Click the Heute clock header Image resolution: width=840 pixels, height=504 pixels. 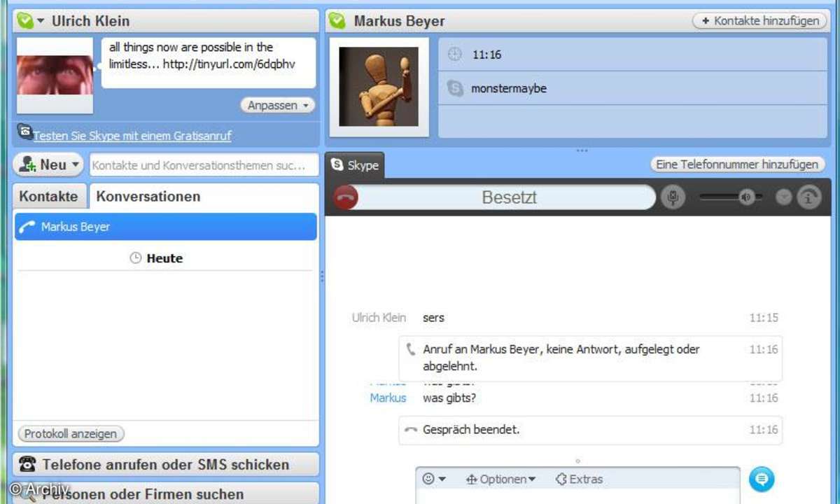[156, 258]
